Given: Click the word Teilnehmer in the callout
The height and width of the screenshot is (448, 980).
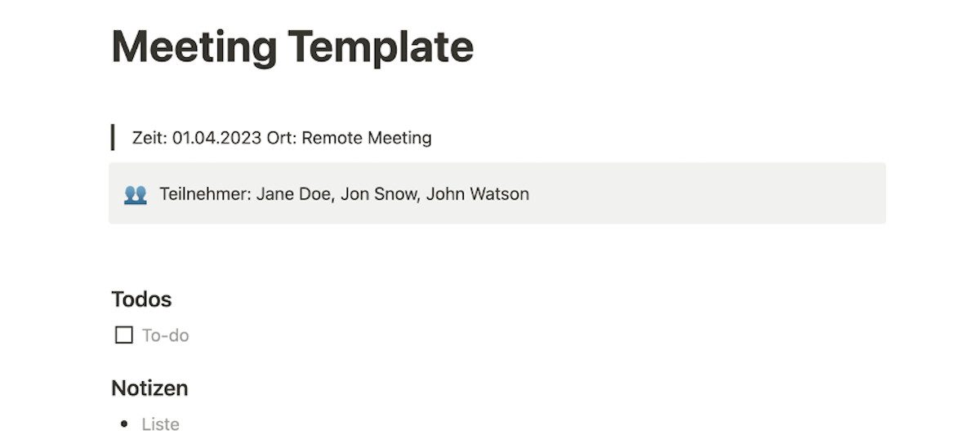Looking at the screenshot, I should [x=205, y=194].
